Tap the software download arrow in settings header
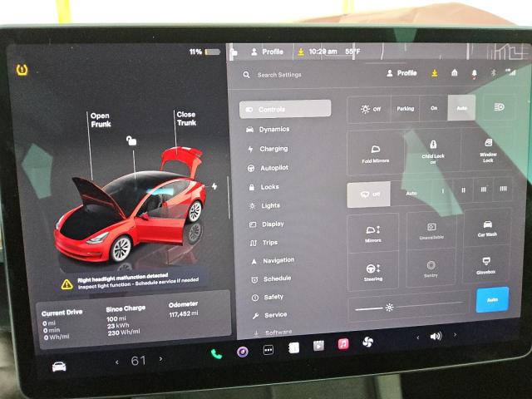The width and height of the screenshot is (532, 399). [434, 73]
